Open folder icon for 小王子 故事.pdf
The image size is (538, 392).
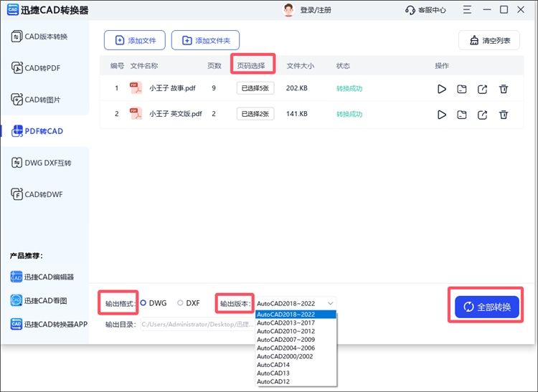click(462, 89)
